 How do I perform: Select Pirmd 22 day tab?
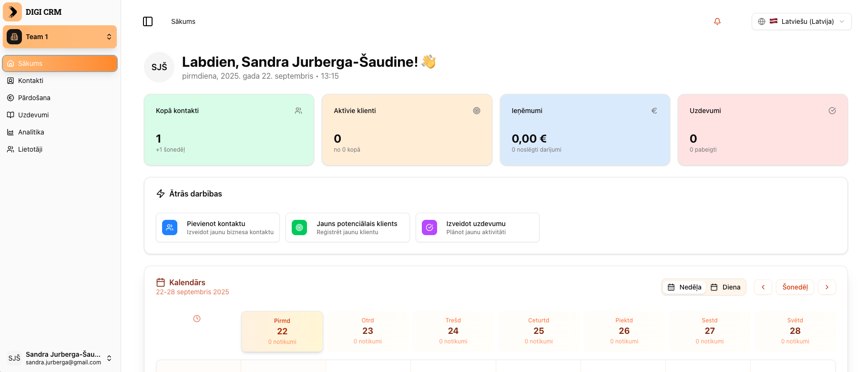pyautogui.click(x=282, y=331)
